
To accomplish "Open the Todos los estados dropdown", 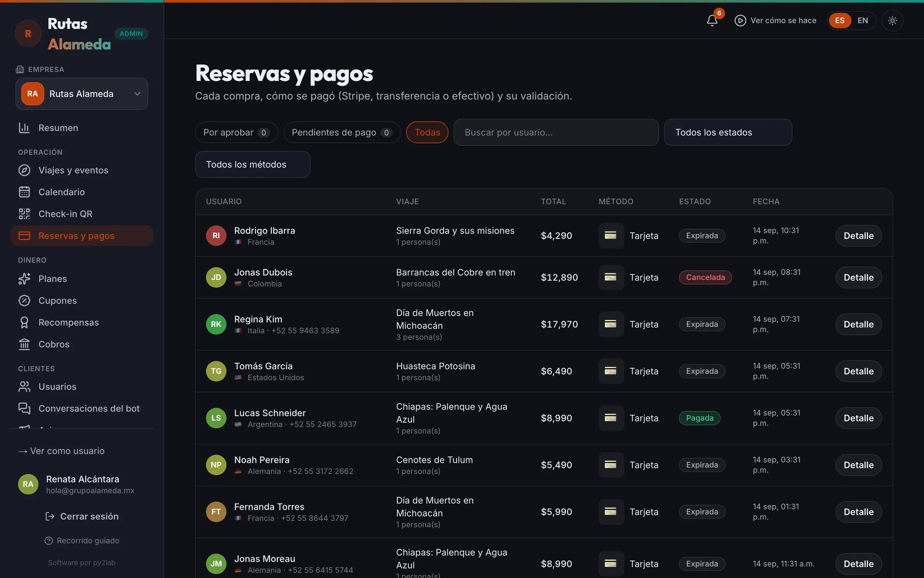I will [728, 132].
